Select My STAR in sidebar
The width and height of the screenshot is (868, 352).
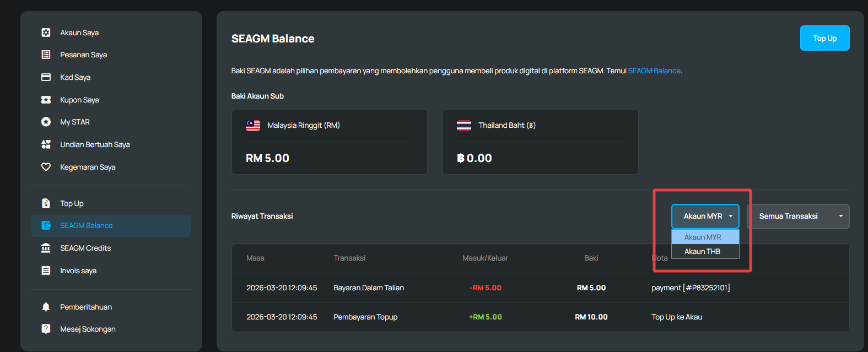pos(112,122)
